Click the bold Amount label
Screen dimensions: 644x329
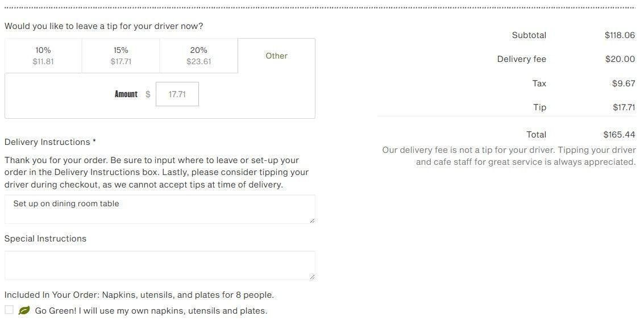point(126,94)
